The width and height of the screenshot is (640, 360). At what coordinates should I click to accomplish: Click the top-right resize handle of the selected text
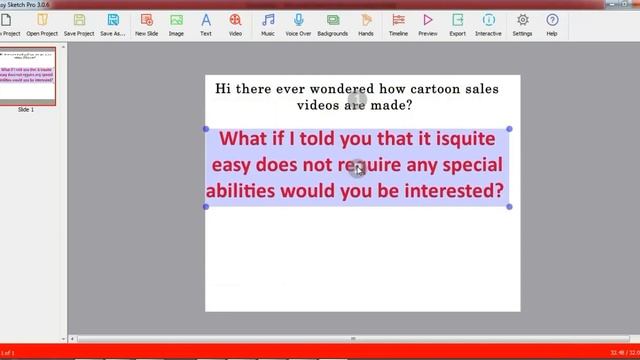509,129
